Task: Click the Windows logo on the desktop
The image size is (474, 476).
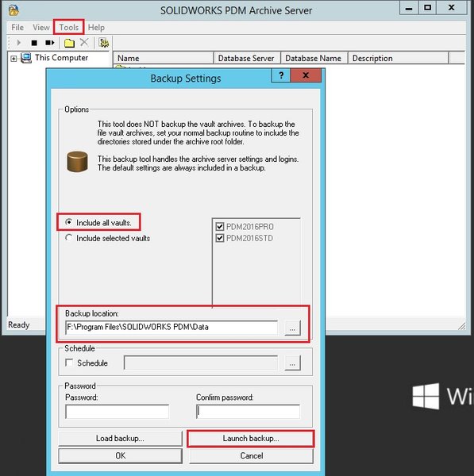Action: click(x=426, y=396)
